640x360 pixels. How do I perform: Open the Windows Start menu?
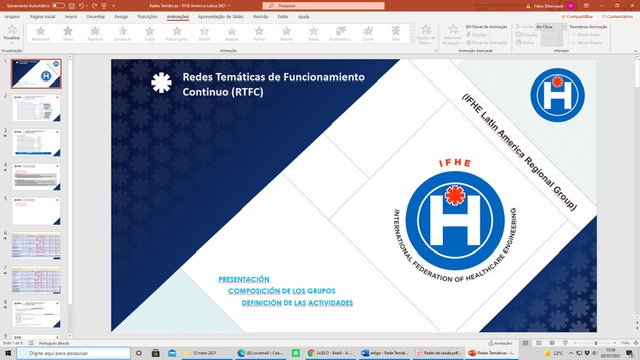[x=8, y=353]
